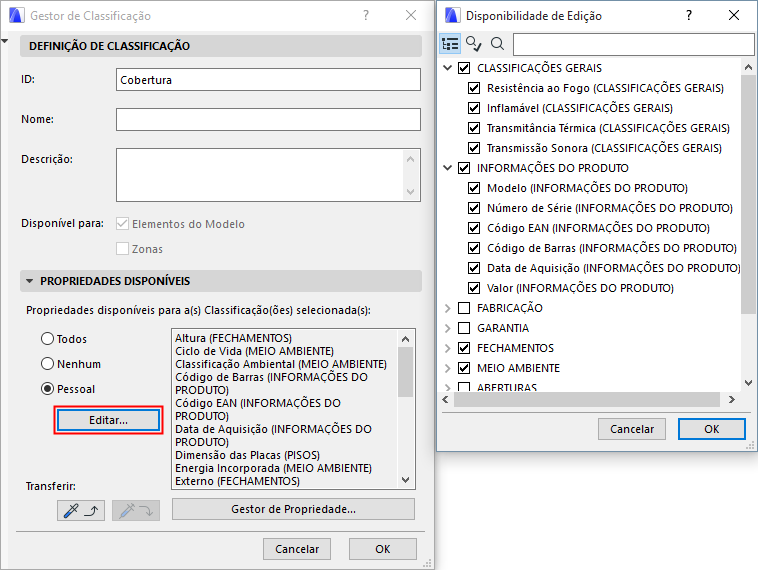Screen dimensions: 758x570
Task: Open help in Disponibilidade de Edição
Action: click(689, 15)
